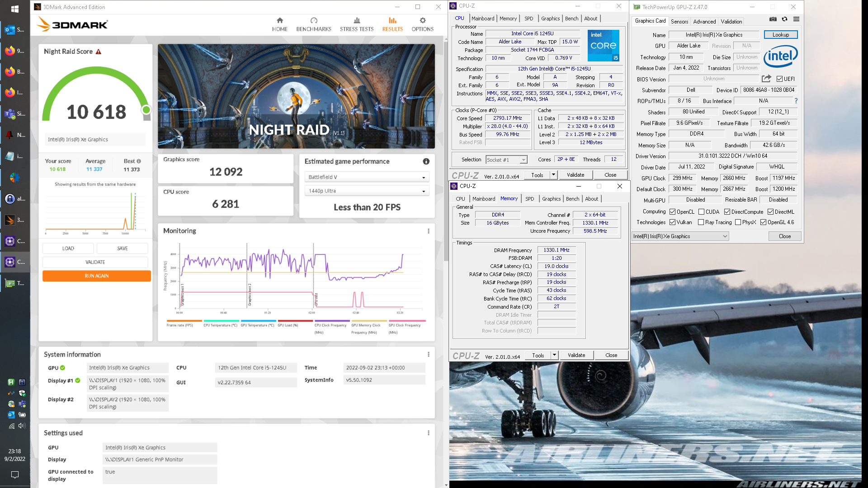Screen dimensions: 868x488
Task: Toggle OpenGL 4.6 checkbox in GPU-Z
Action: click(763, 222)
